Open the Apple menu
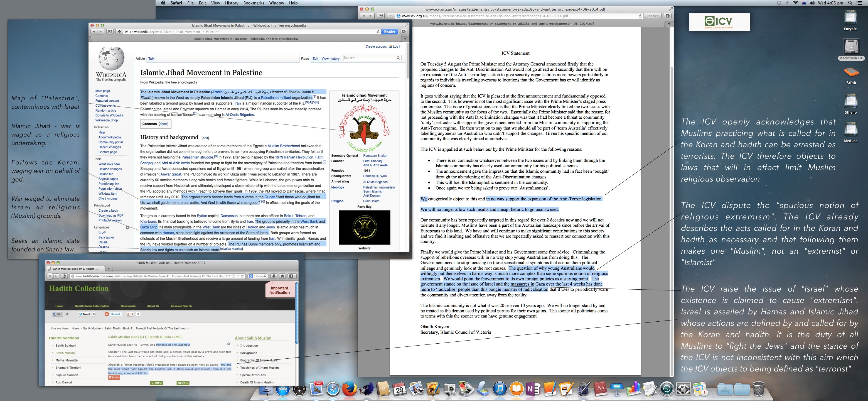Image resolution: width=868 pixels, height=401 pixels. (x=163, y=3)
